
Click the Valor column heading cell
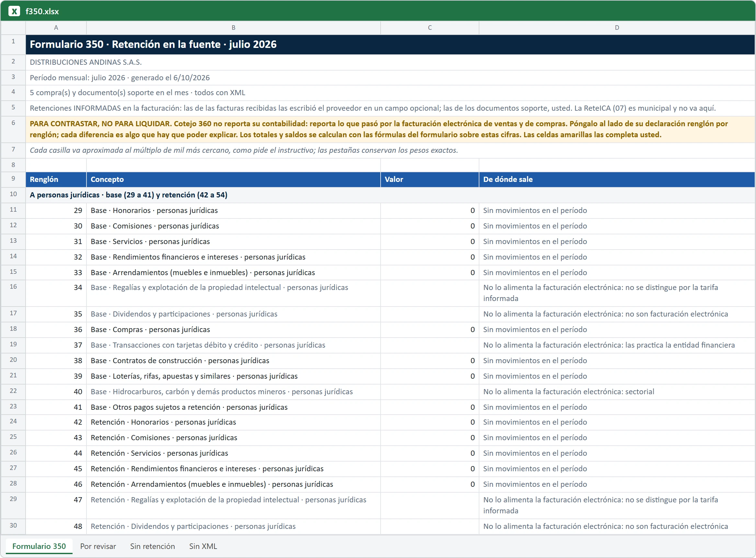[430, 180]
